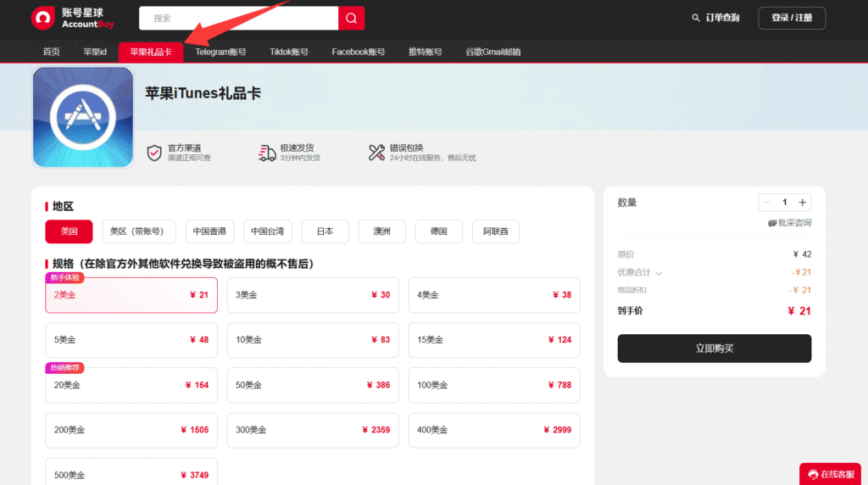Expand the 优惠合计 discount details chevron
The width and height of the screenshot is (868, 485).
659,273
